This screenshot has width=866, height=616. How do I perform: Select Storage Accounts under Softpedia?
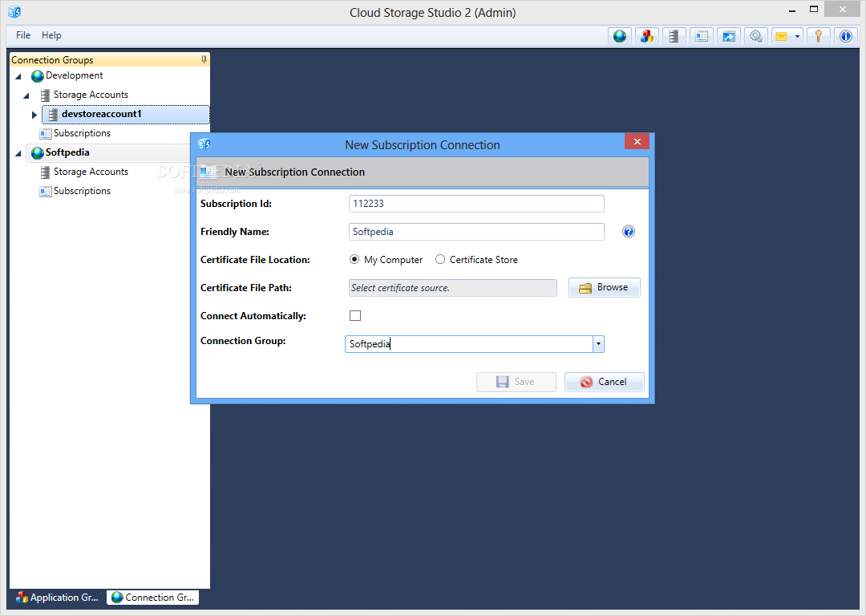tap(91, 172)
